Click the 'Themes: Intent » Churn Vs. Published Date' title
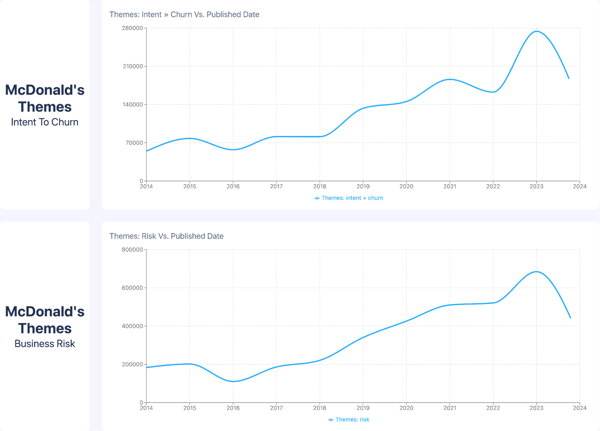The width and height of the screenshot is (600, 431). 184,15
